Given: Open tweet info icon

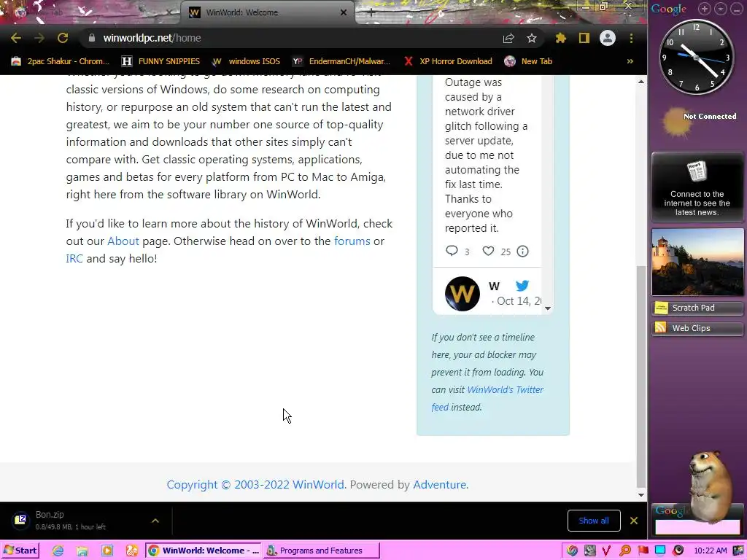Looking at the screenshot, I should click(522, 251).
